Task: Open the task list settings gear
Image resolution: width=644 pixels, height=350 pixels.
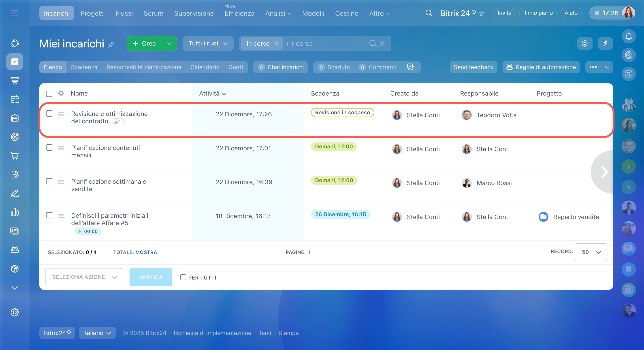Action: click(x=584, y=43)
